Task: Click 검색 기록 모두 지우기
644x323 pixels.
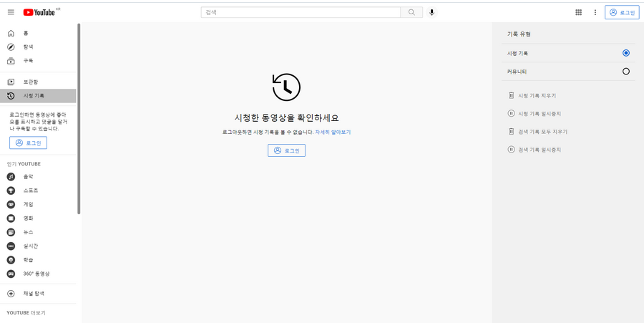Action: pos(537,132)
